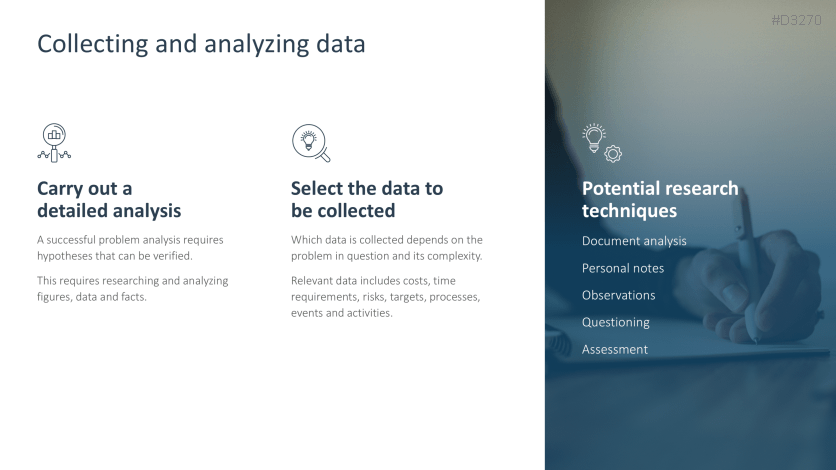
Task: Select the 'Observations' list item
Action: point(618,295)
